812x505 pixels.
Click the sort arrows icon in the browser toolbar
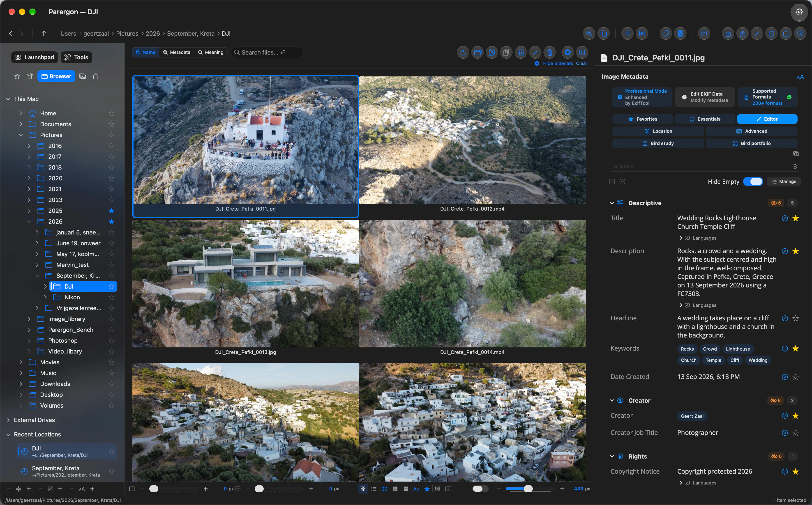click(582, 53)
